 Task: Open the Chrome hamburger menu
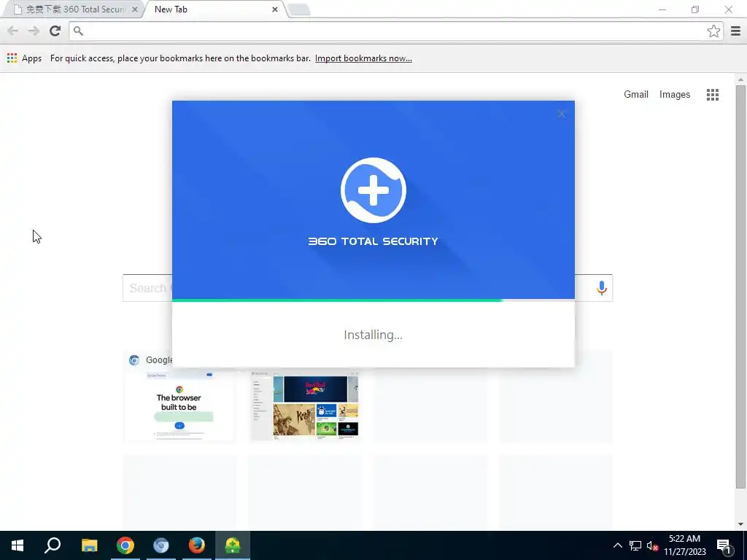735,31
